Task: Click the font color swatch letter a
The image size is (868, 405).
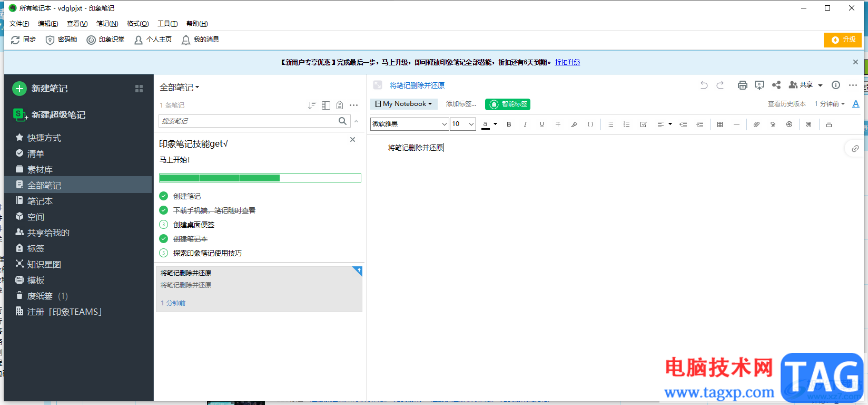Action: (x=485, y=124)
